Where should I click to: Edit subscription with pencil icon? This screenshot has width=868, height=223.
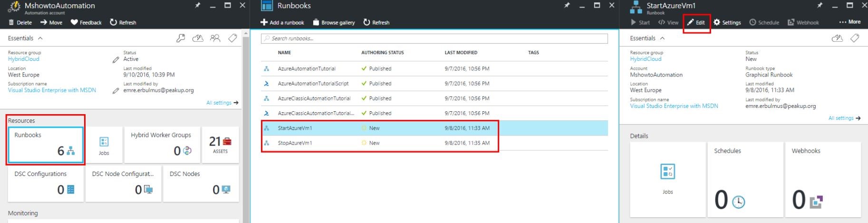click(116, 90)
